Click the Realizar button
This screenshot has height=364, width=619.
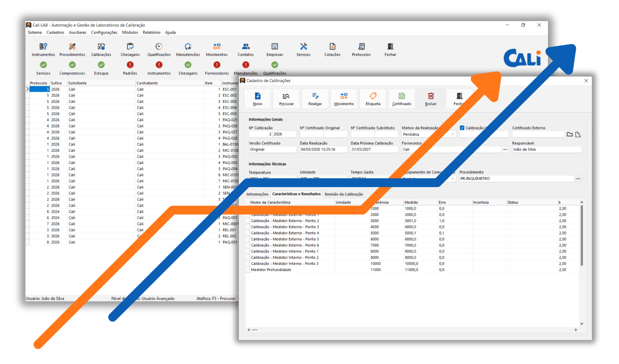[x=315, y=96]
